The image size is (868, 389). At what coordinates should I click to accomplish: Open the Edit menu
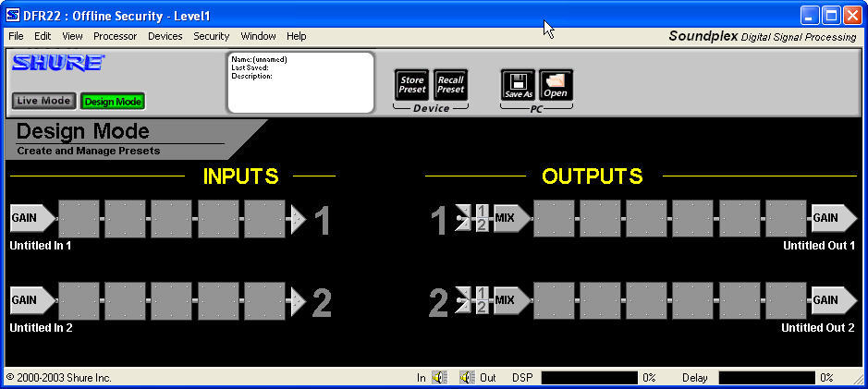coord(43,36)
